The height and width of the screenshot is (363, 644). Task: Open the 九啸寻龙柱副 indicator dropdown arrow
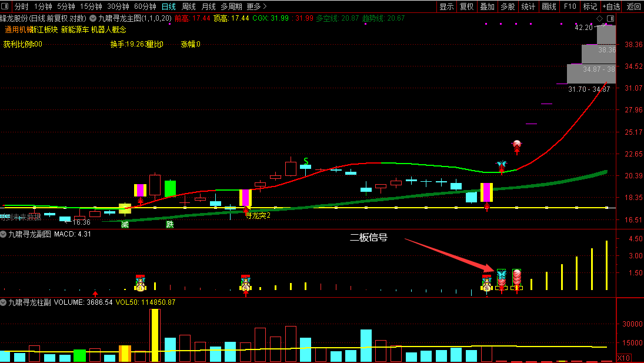[4, 302]
